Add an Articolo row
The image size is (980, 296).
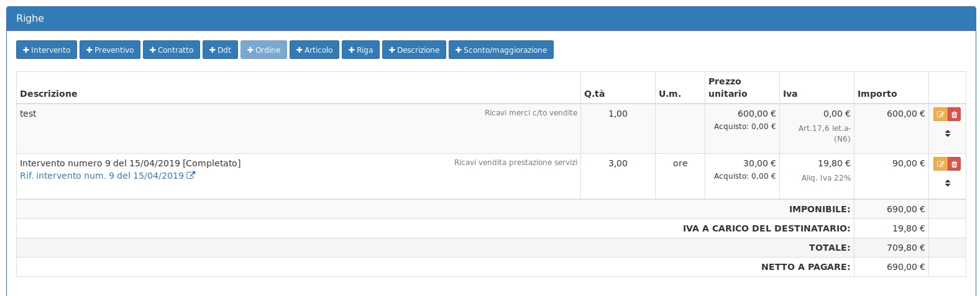point(314,50)
